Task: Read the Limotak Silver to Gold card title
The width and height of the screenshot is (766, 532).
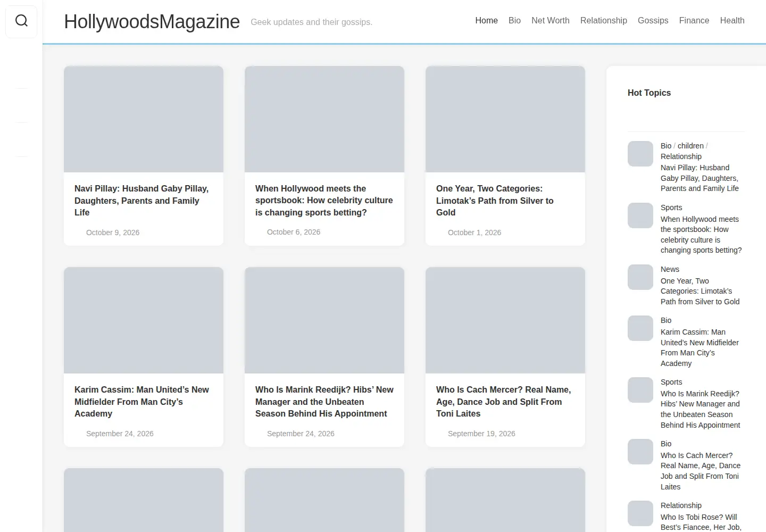Action: click(495, 201)
